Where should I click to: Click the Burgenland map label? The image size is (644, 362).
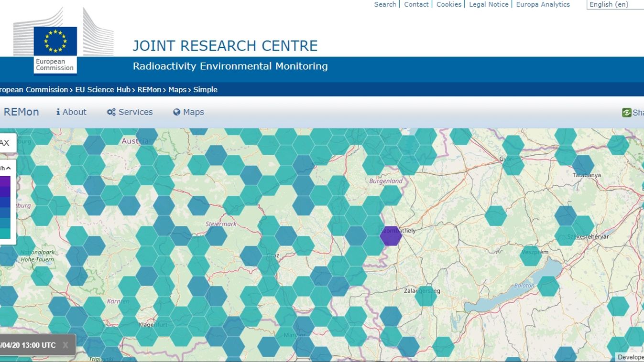(x=386, y=181)
